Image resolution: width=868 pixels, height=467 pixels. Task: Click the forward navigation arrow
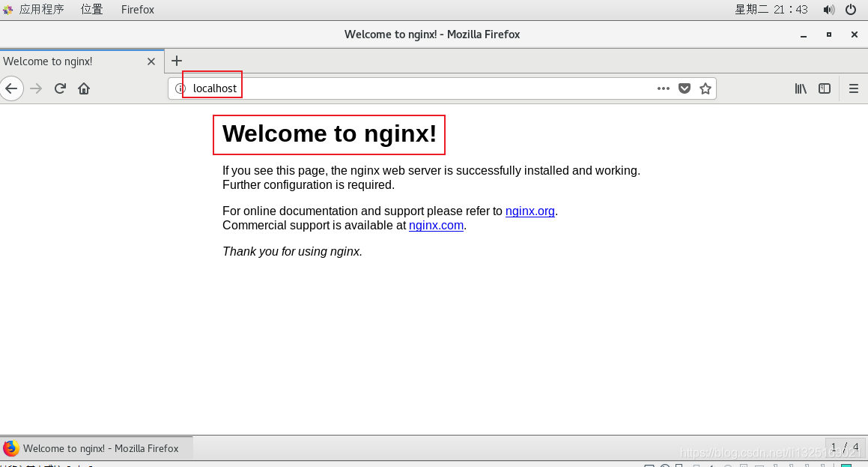pyautogui.click(x=36, y=88)
